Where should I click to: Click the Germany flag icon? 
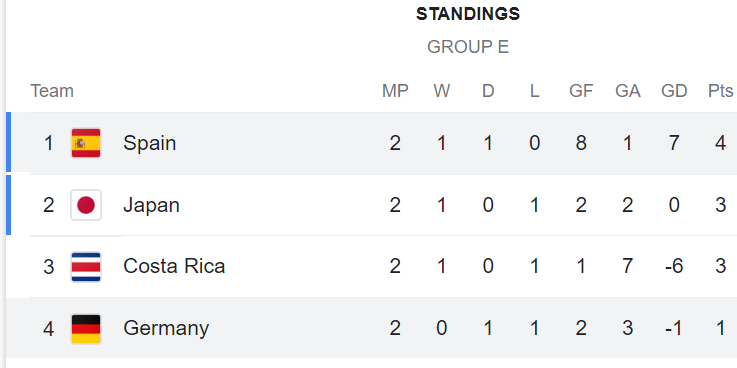(x=86, y=329)
